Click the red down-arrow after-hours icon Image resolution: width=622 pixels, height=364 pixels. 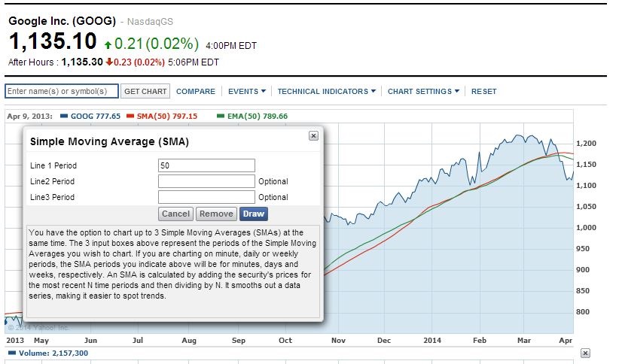click(109, 62)
